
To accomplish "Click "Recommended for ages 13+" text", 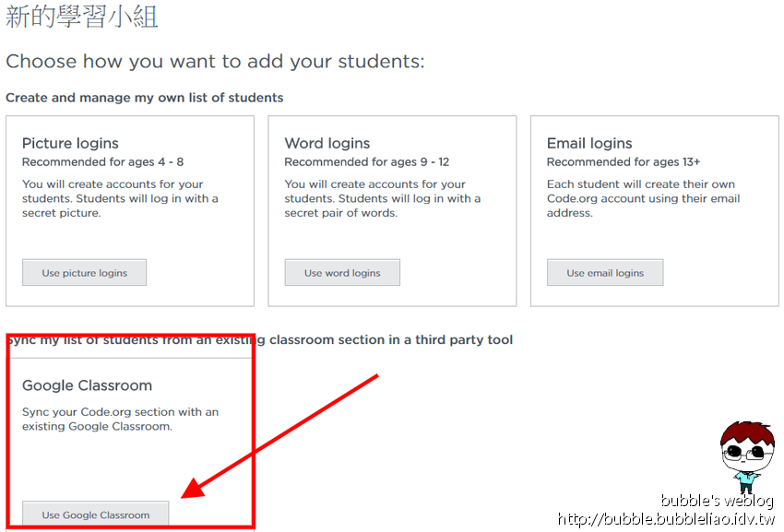I will coord(624,162).
